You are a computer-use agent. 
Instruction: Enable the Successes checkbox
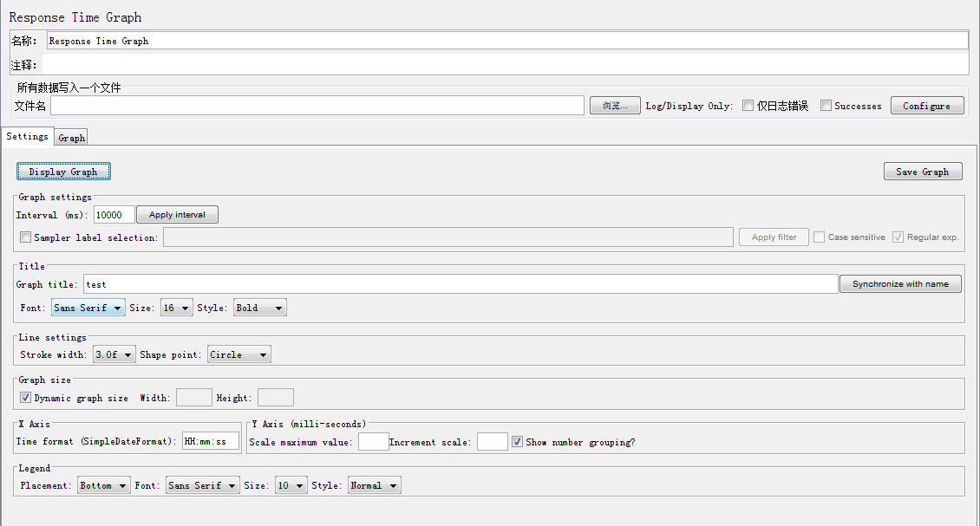[x=826, y=106]
